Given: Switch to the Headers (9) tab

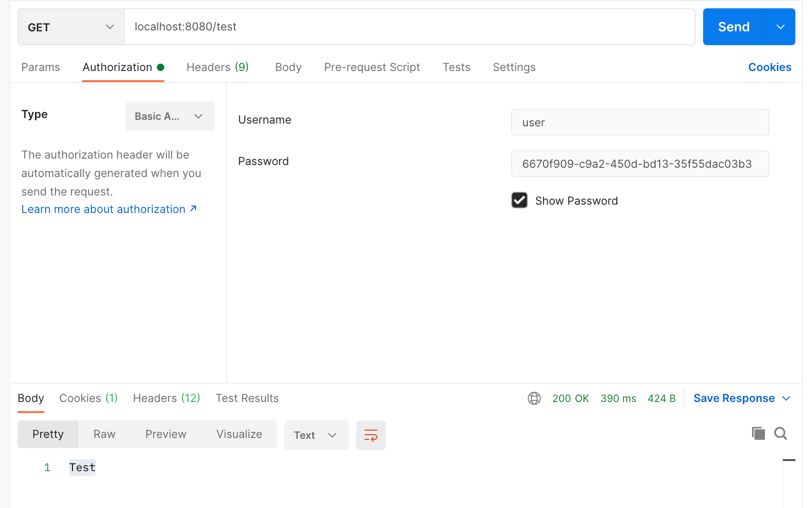Looking at the screenshot, I should [x=217, y=67].
